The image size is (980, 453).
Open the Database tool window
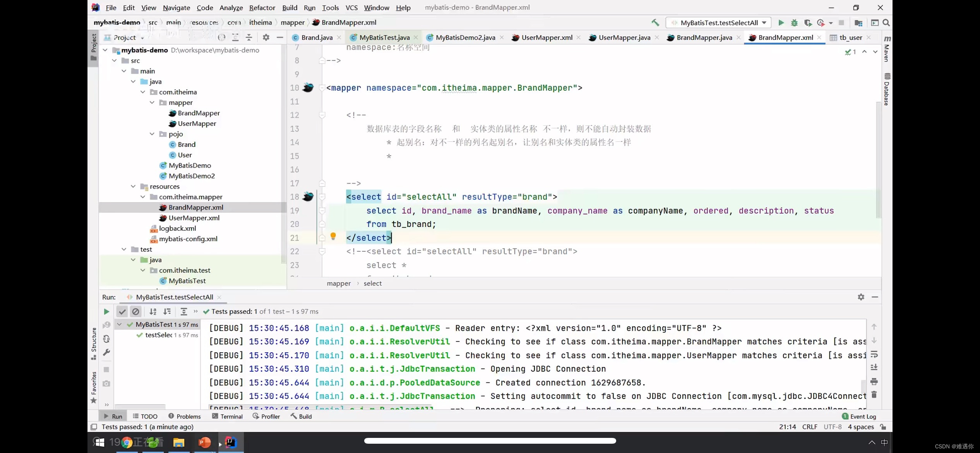(x=887, y=89)
